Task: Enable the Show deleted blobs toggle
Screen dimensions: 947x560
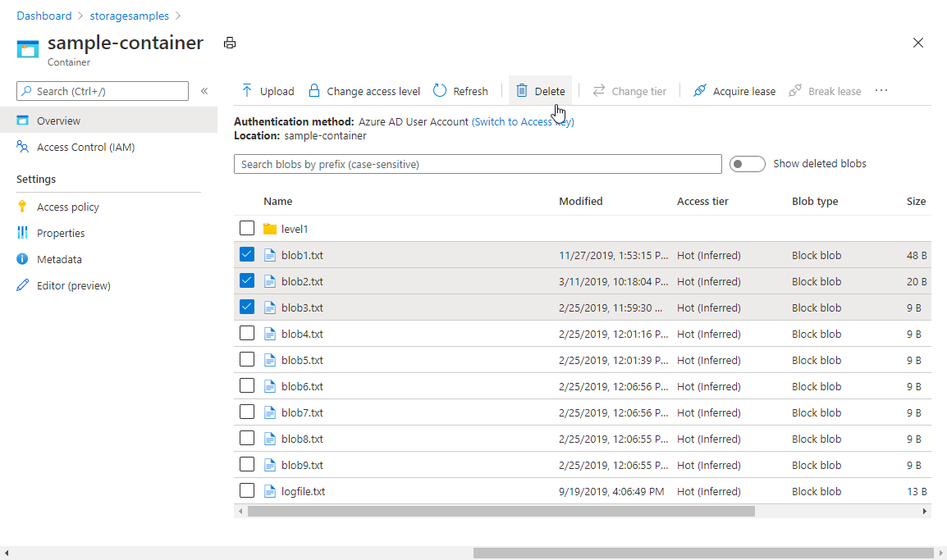Action: pos(747,163)
